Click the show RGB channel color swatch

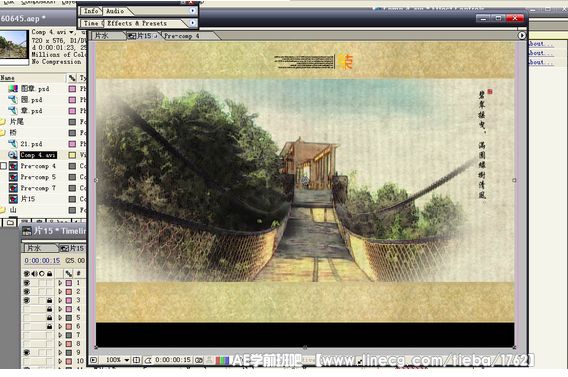coord(222,360)
